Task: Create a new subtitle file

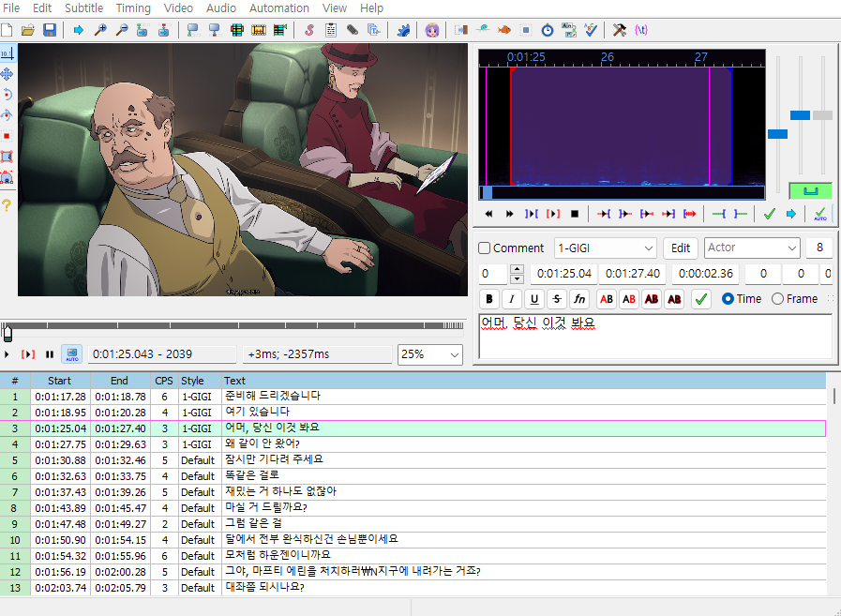Action: tap(7, 30)
